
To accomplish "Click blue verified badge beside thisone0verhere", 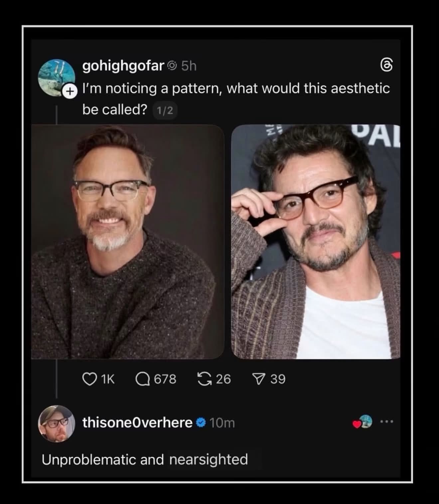I will 201,422.
